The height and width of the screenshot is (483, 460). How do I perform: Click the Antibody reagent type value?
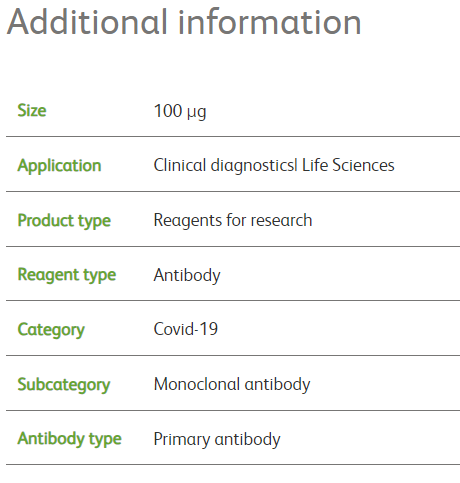187,276
